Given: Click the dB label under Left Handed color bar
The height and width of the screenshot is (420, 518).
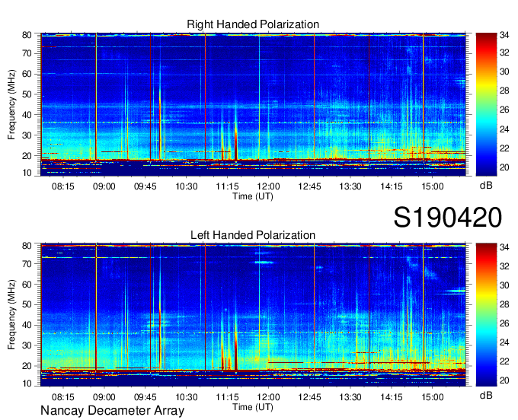Looking at the screenshot, I should (x=486, y=395).
